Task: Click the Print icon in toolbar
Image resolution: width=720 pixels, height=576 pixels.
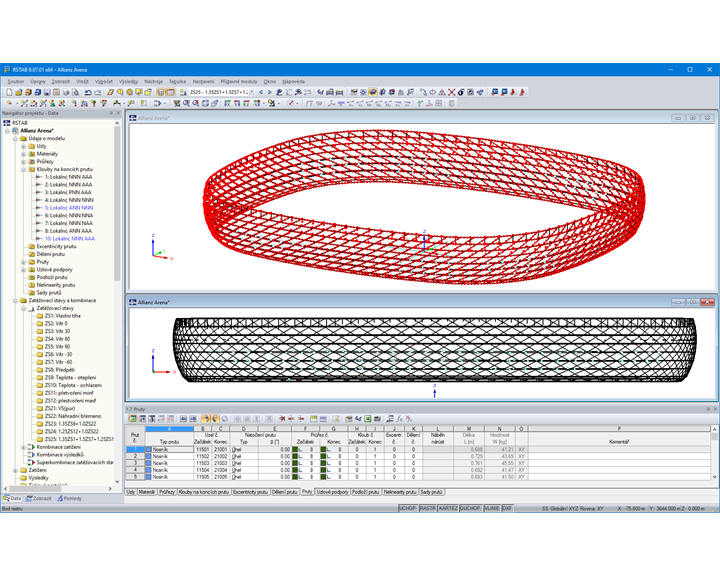Action: pyautogui.click(x=66, y=92)
